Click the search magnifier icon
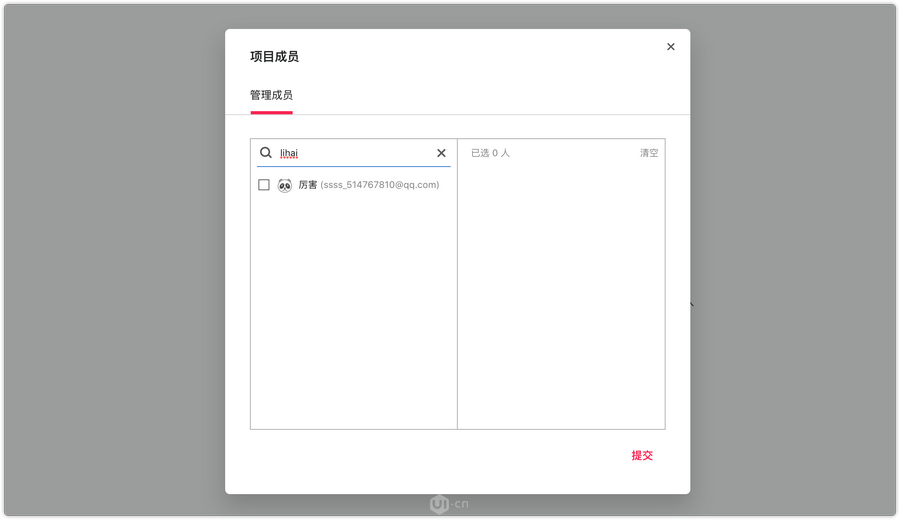The image size is (900, 520). (265, 153)
